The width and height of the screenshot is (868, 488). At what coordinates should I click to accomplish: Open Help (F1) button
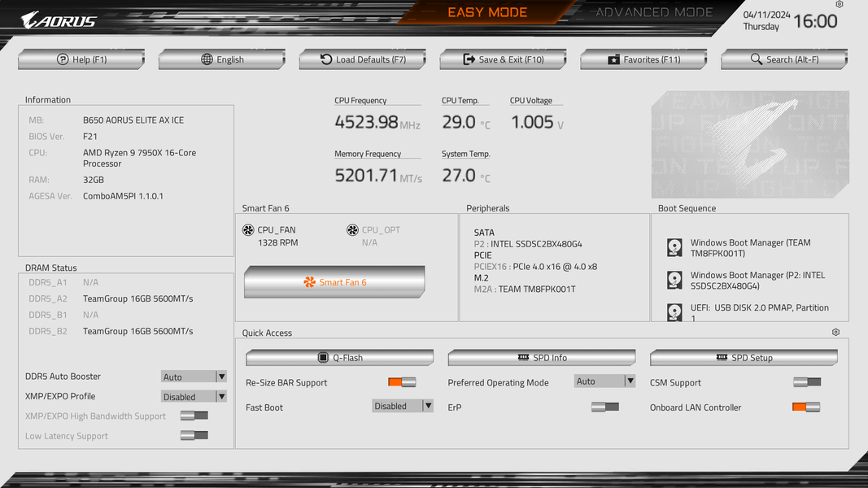coord(81,59)
